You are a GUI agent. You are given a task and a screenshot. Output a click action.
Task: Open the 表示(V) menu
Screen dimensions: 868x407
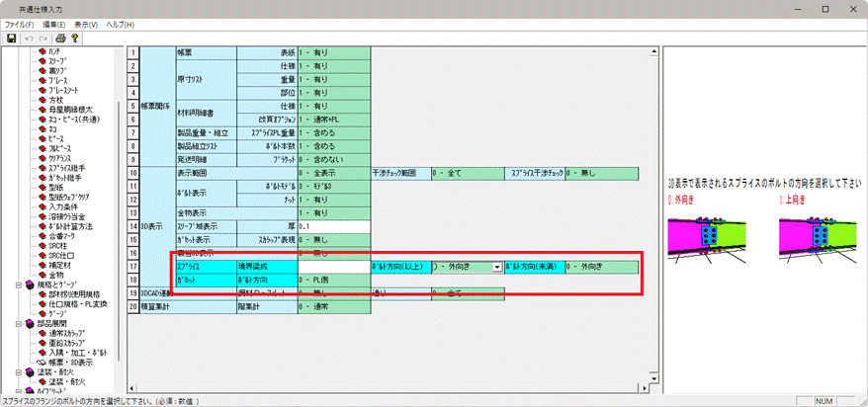point(86,23)
